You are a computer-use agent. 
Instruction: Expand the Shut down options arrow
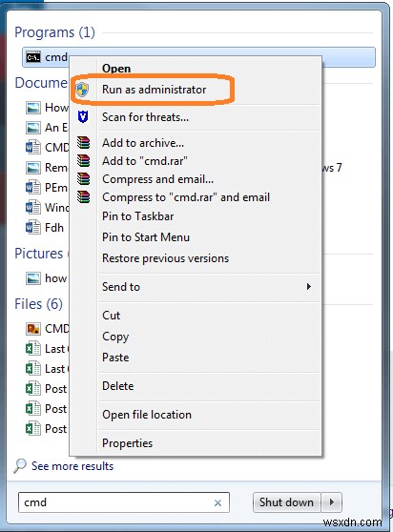332,502
